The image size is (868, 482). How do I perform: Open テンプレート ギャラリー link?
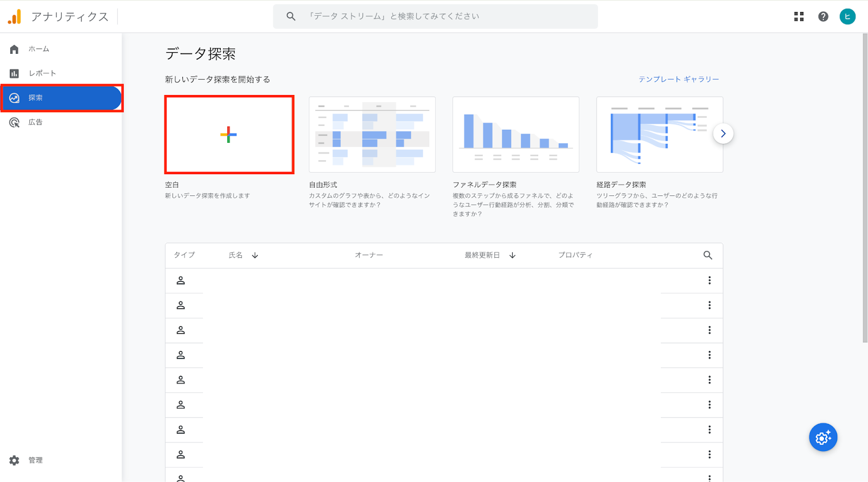679,79
